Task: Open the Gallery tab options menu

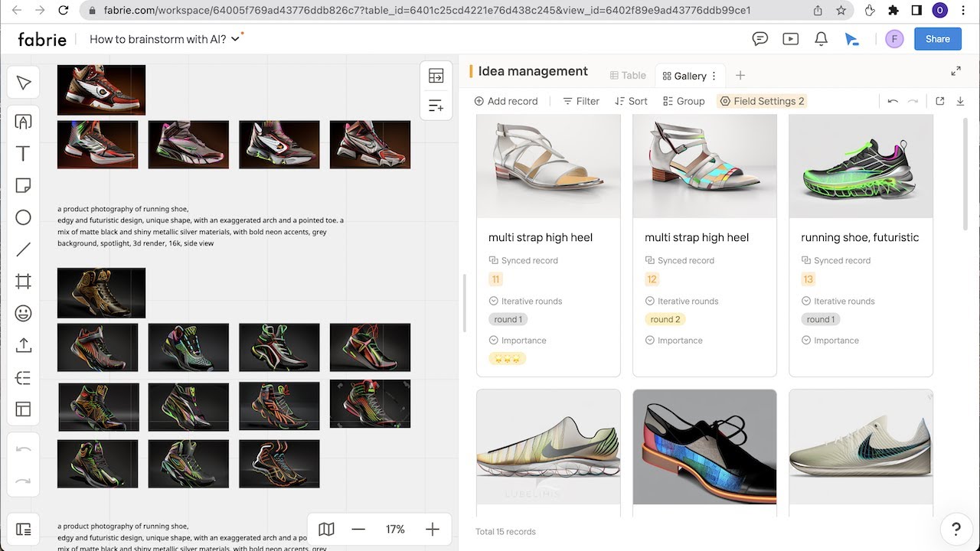Action: 714,76
